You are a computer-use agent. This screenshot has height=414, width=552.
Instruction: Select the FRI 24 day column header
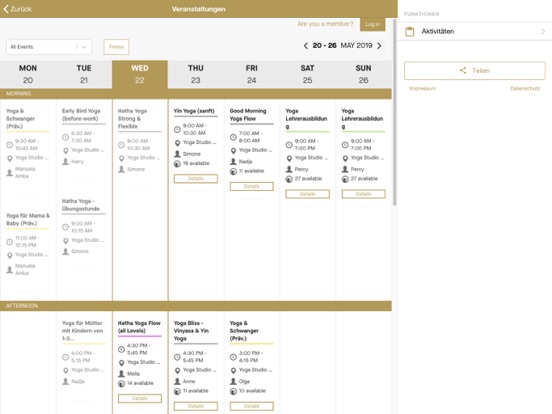(251, 74)
